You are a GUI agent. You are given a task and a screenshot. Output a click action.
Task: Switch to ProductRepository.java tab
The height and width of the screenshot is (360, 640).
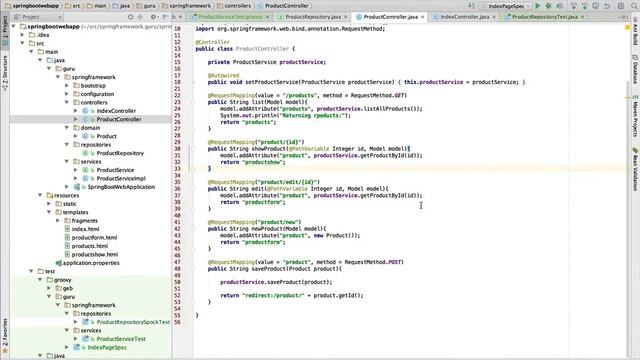[313, 17]
